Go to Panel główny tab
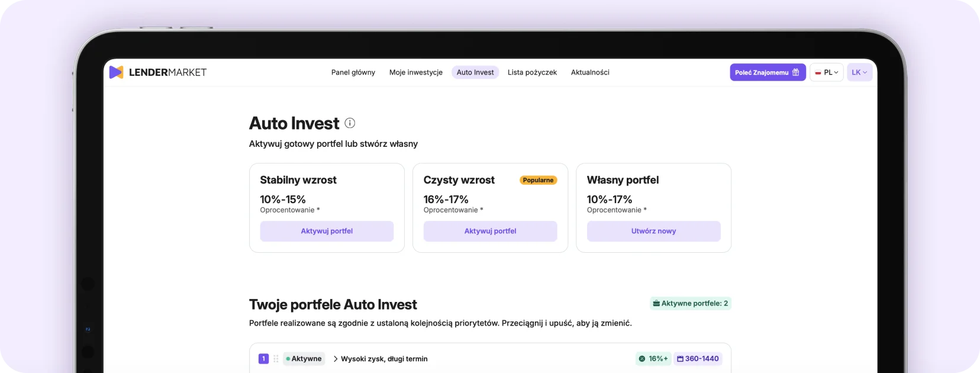Image resolution: width=980 pixels, height=373 pixels. [353, 72]
